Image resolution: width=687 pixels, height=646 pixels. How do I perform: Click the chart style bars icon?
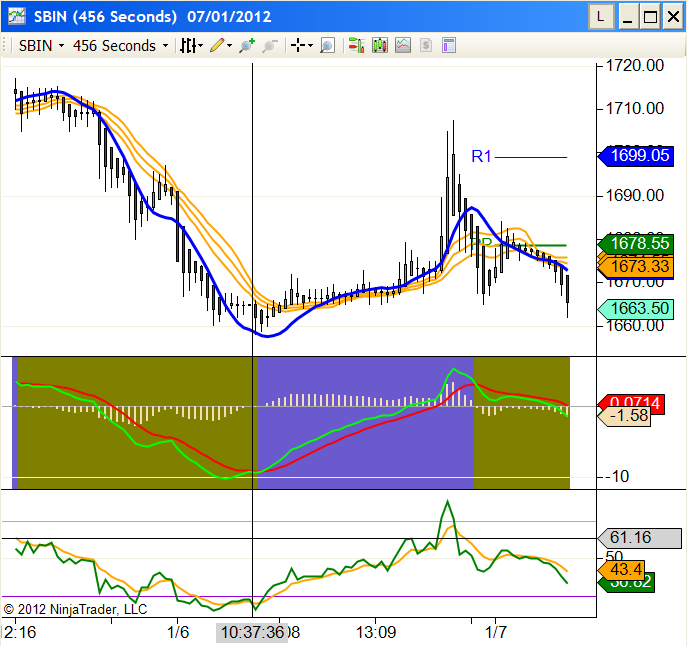tap(188, 46)
